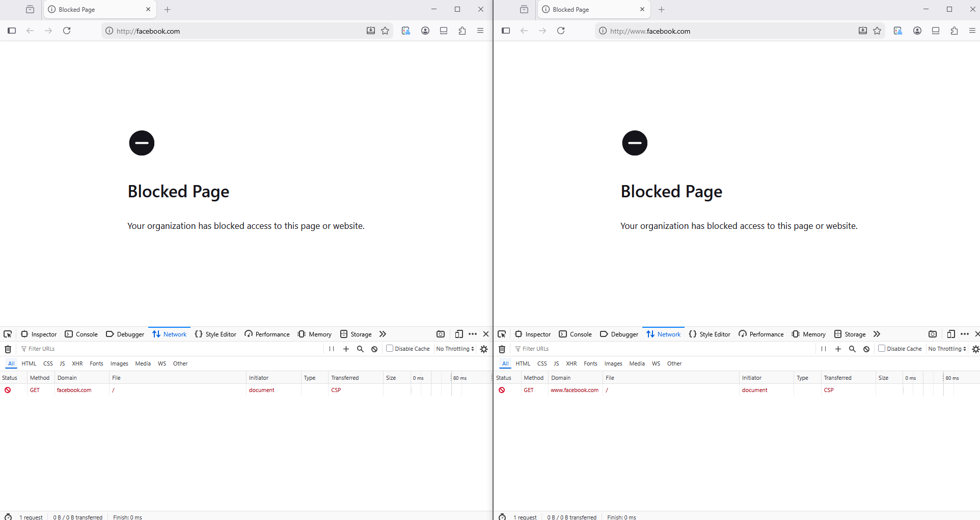Open request blocking in right DevTools panel

pyautogui.click(x=866, y=349)
